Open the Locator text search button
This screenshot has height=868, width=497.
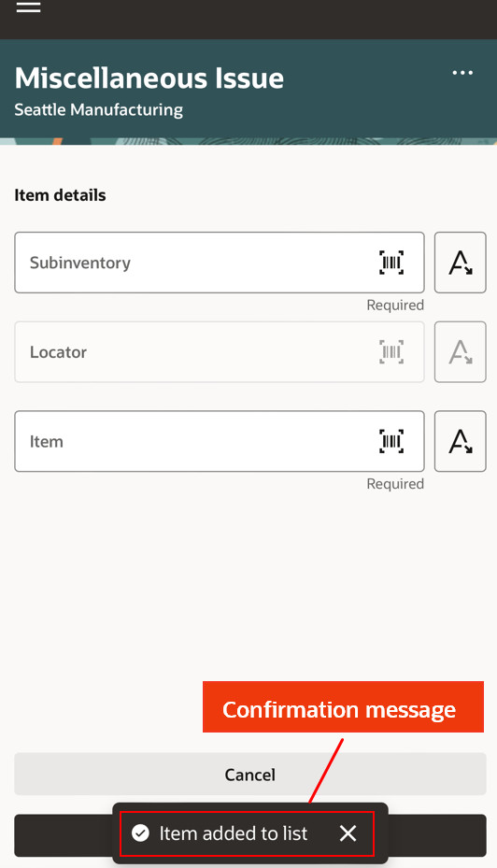460,352
